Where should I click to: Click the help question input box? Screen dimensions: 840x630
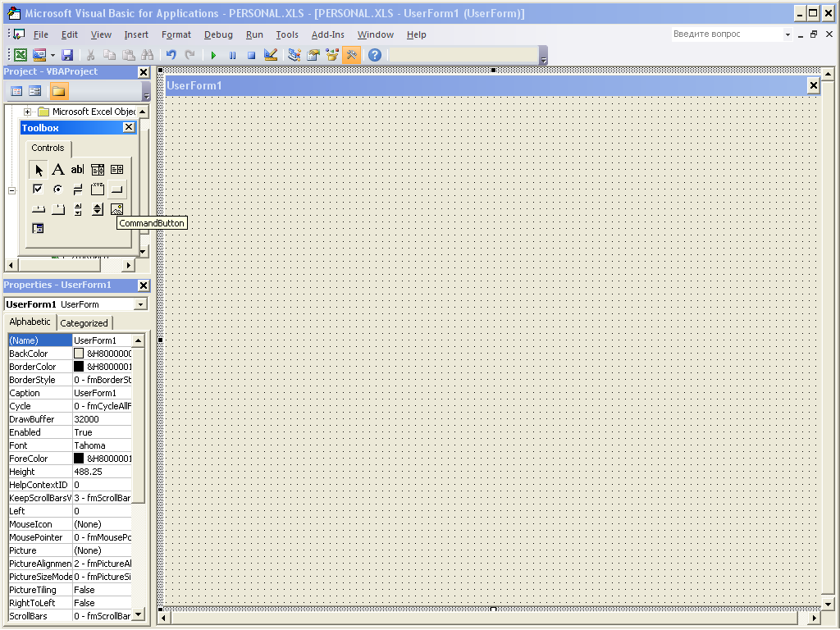pos(727,34)
